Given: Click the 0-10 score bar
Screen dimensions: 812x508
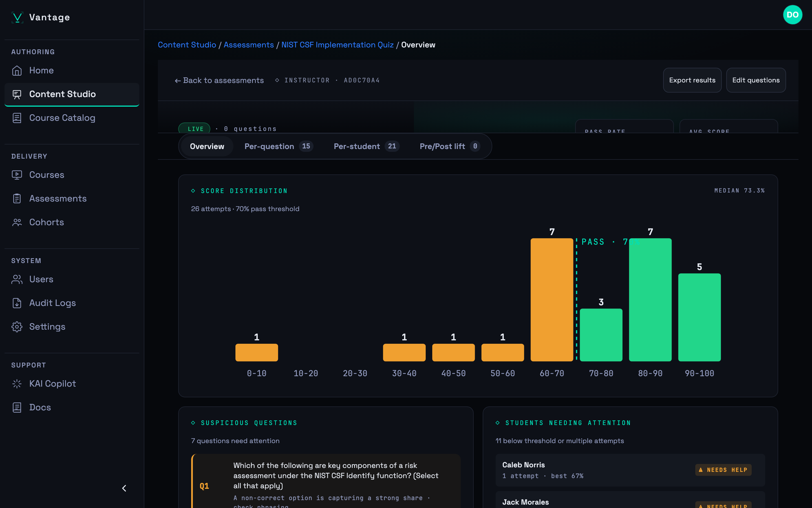Looking at the screenshot, I should point(257,352).
